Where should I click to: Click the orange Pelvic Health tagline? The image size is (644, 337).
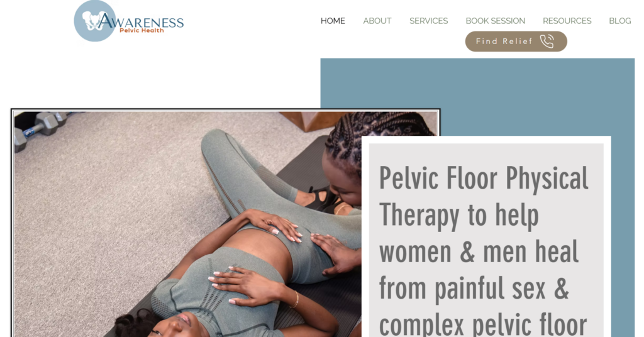(x=142, y=30)
